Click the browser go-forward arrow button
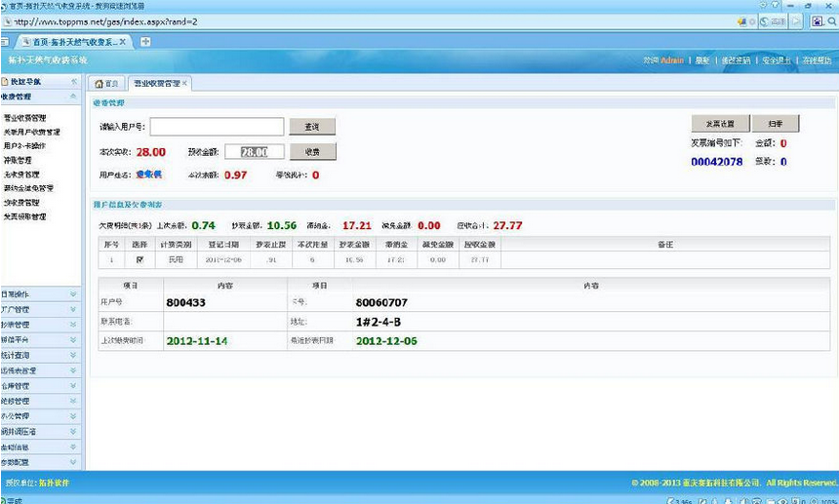 [797, 20]
